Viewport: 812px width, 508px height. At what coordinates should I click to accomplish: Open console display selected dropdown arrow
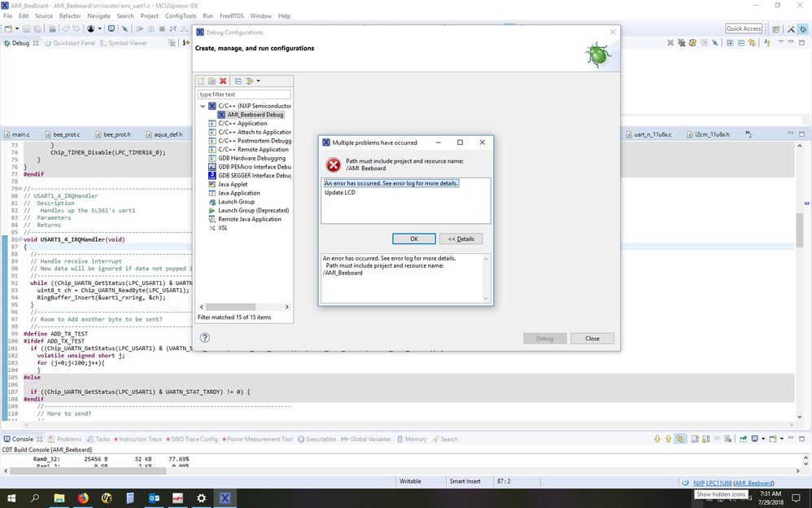pos(763,439)
